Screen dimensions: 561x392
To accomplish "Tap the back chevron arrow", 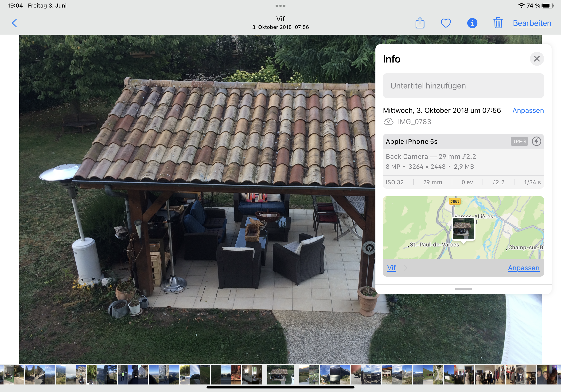I will [15, 23].
